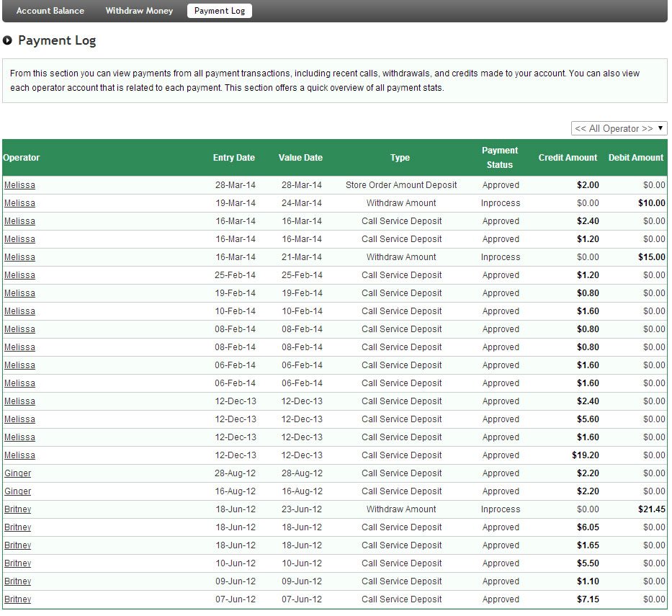Click the Ginger link in the 28-Aug-12 row

click(17, 473)
